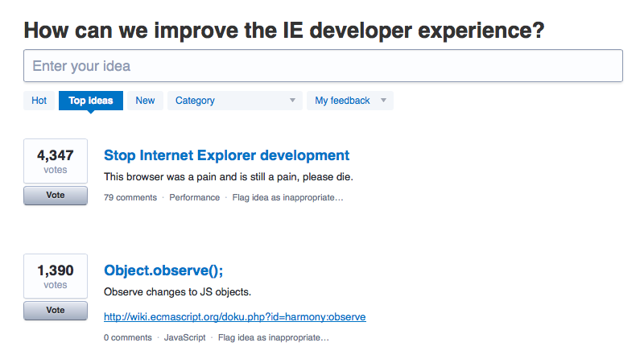
Task: Click the 4,347 votes counter box
Action: (56, 161)
